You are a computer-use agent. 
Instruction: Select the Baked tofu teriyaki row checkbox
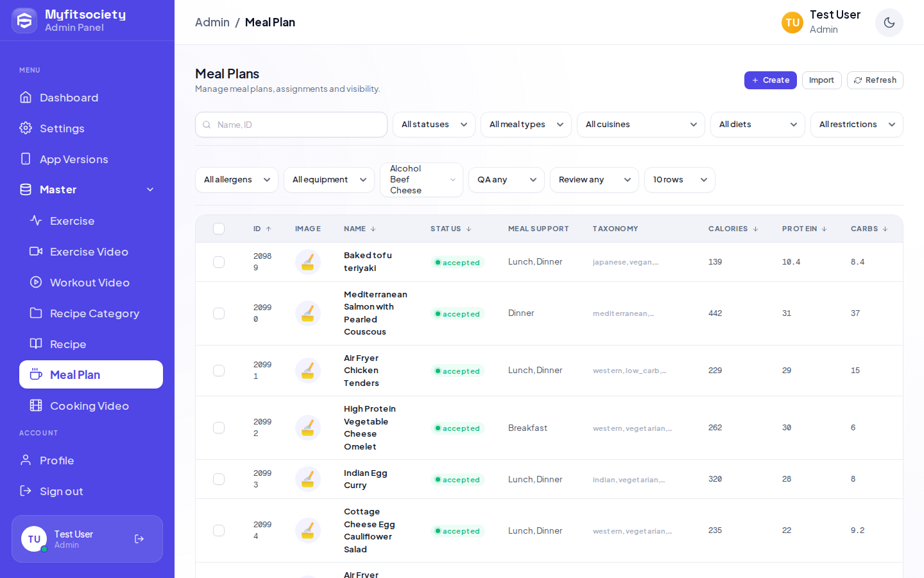219,262
